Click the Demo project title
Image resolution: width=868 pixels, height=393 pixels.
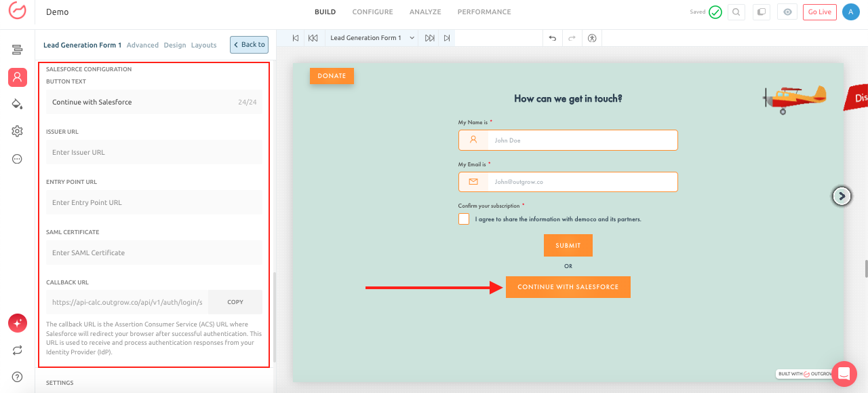pyautogui.click(x=57, y=12)
